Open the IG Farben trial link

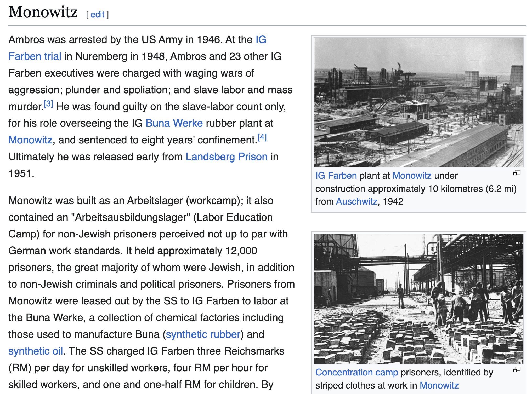(35, 56)
